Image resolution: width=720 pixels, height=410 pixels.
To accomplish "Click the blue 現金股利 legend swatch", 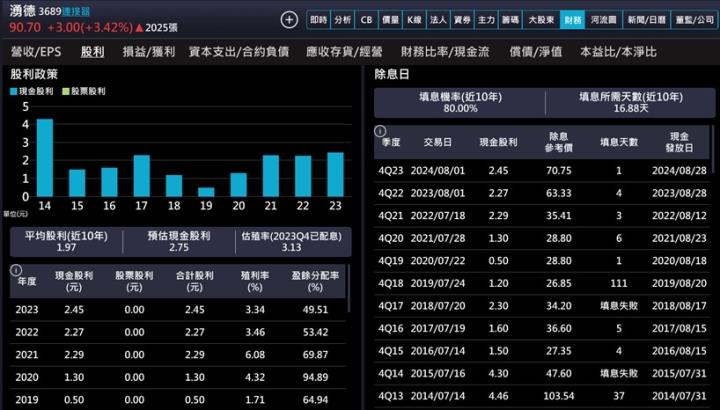I will coord(13,91).
